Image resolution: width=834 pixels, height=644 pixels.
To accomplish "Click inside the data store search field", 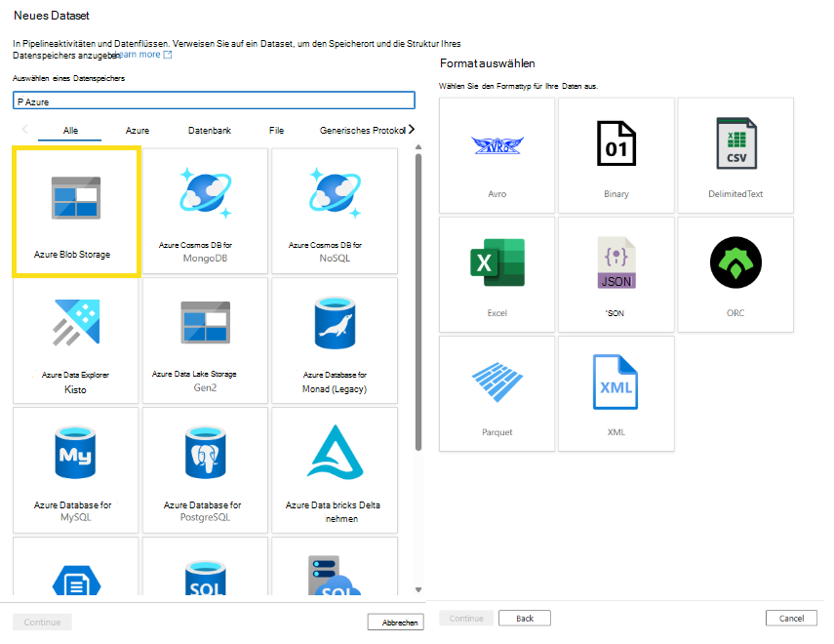I will tap(213, 100).
